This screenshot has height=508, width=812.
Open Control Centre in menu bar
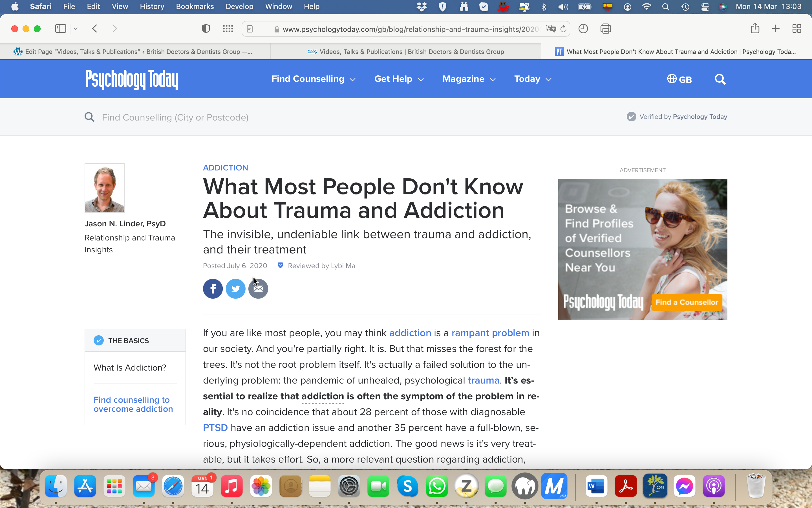click(x=705, y=7)
